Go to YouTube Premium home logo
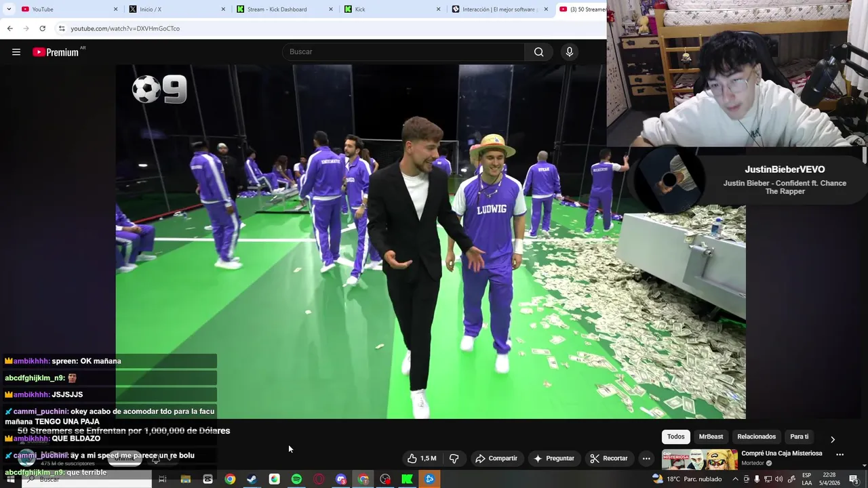868x488 pixels. (x=56, y=52)
